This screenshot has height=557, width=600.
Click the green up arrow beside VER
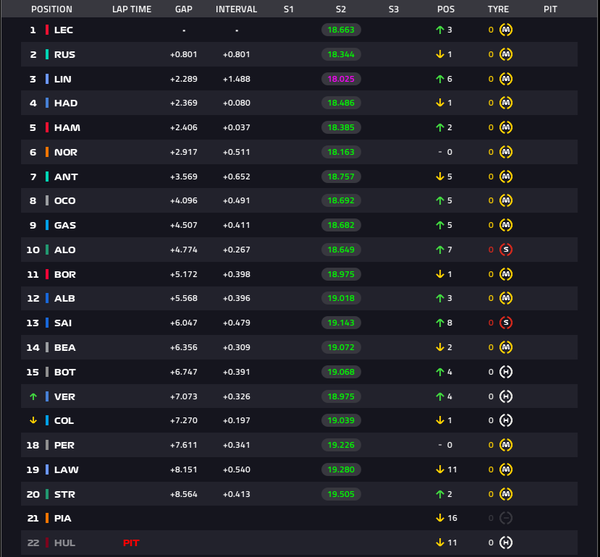33,397
